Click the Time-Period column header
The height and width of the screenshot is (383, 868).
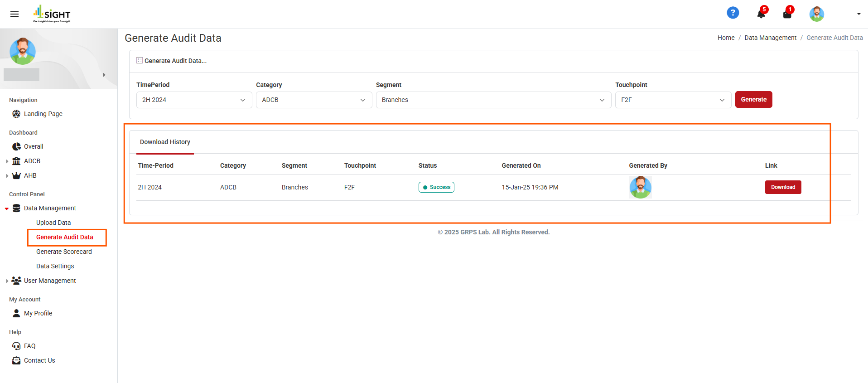point(155,165)
